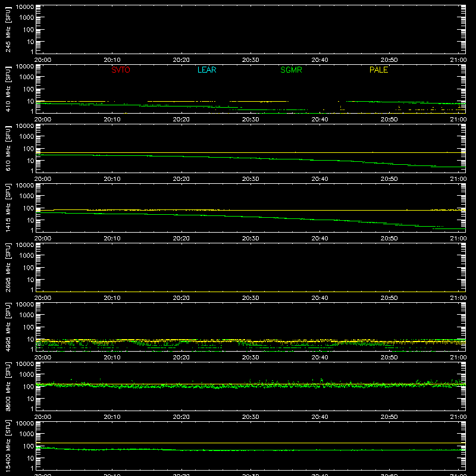Click 20:00 tick under the 245 MHz panel
The height and width of the screenshot is (476, 476).
tap(43, 60)
